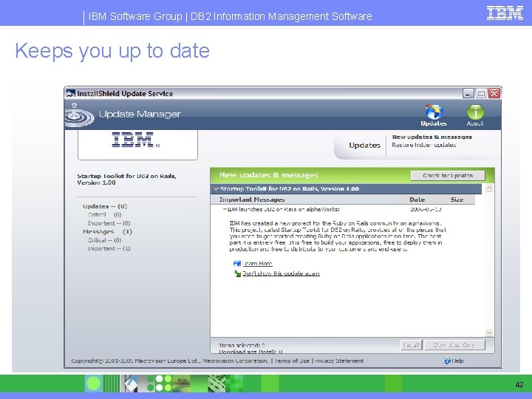The width and height of the screenshot is (532, 399).
Task: Click 'Startup Toolkit for DB2 on Rails' sidebar title
Action: click(126, 179)
